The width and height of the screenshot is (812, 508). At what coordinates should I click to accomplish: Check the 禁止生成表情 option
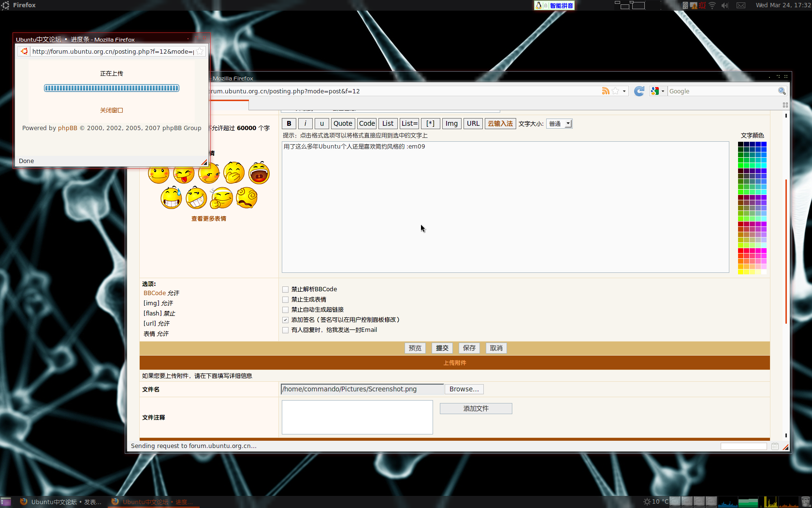pos(285,299)
